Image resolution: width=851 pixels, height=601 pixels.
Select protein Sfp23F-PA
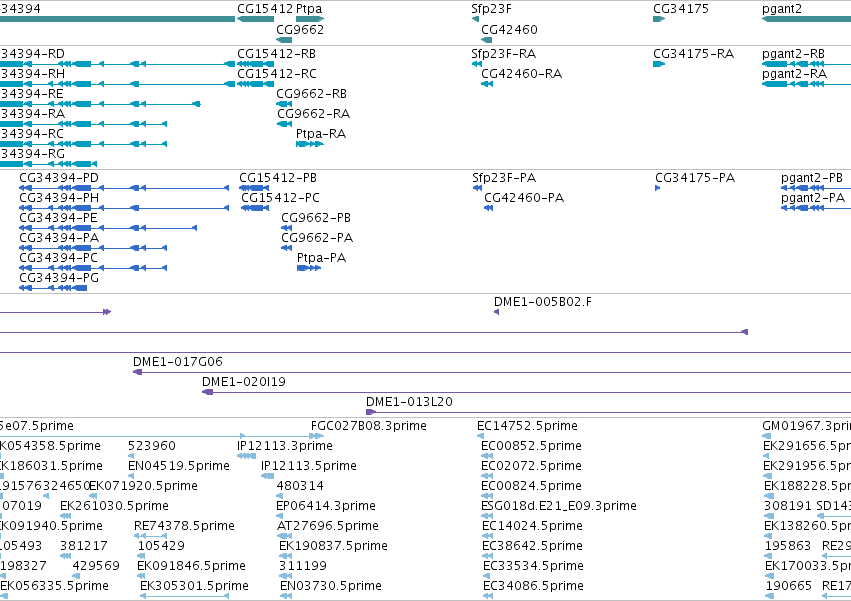pyautogui.click(x=504, y=178)
